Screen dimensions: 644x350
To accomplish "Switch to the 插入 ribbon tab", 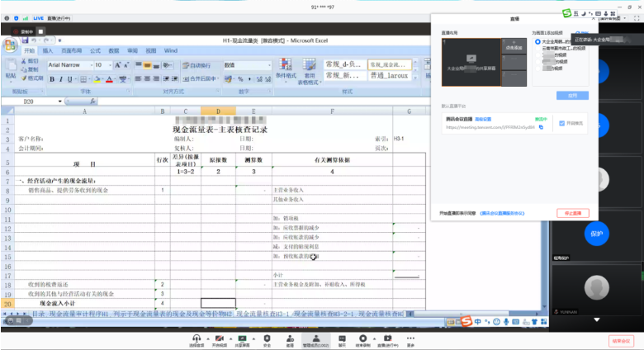I will [x=48, y=50].
